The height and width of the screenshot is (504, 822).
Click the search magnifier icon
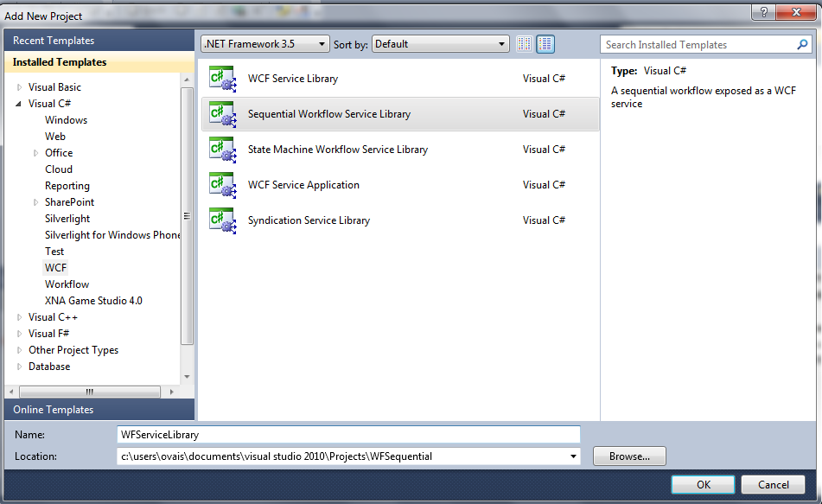click(802, 44)
